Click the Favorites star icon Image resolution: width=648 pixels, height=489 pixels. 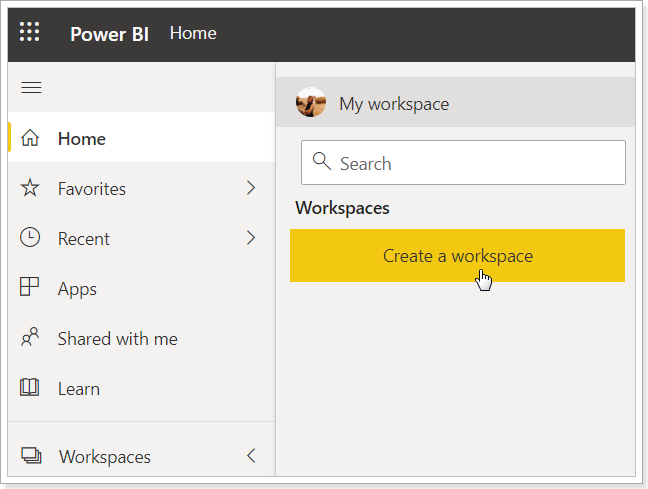[30, 188]
